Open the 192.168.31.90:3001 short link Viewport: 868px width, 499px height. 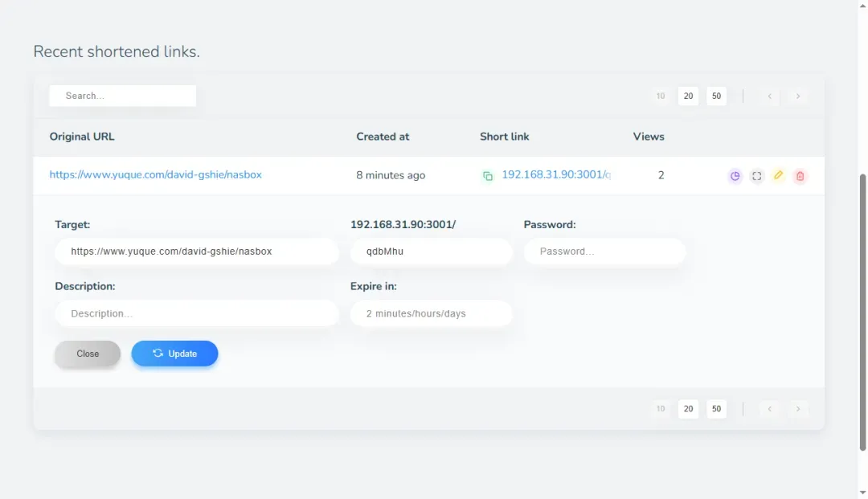(x=555, y=174)
